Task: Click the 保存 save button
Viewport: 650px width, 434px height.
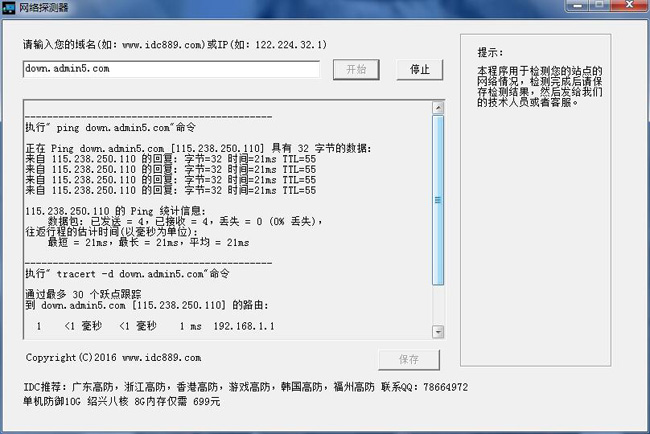Action: (409, 359)
